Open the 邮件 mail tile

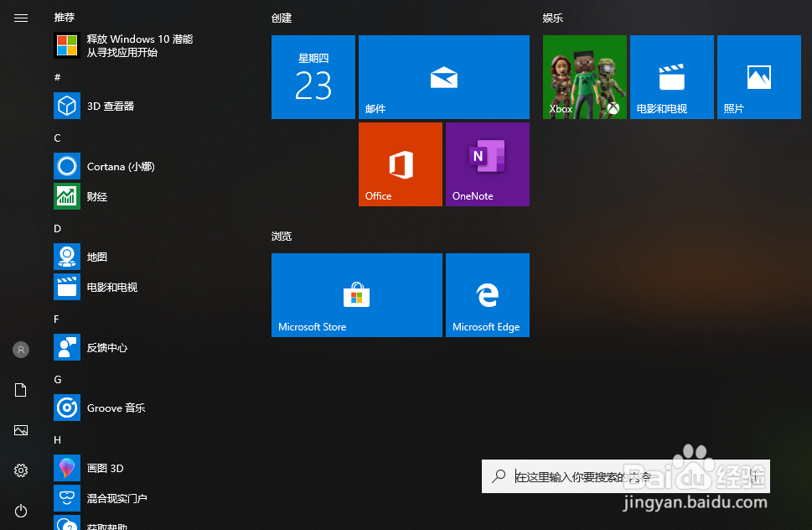[x=444, y=77]
